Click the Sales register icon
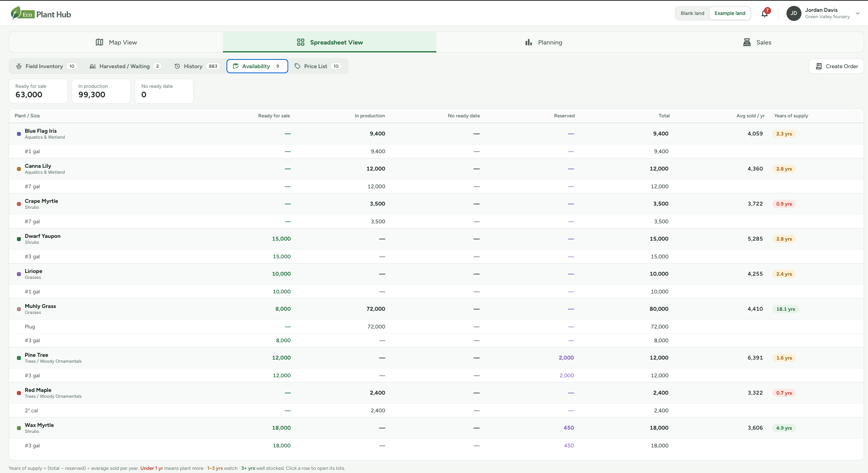Image resolution: width=868 pixels, height=473 pixels. click(747, 42)
